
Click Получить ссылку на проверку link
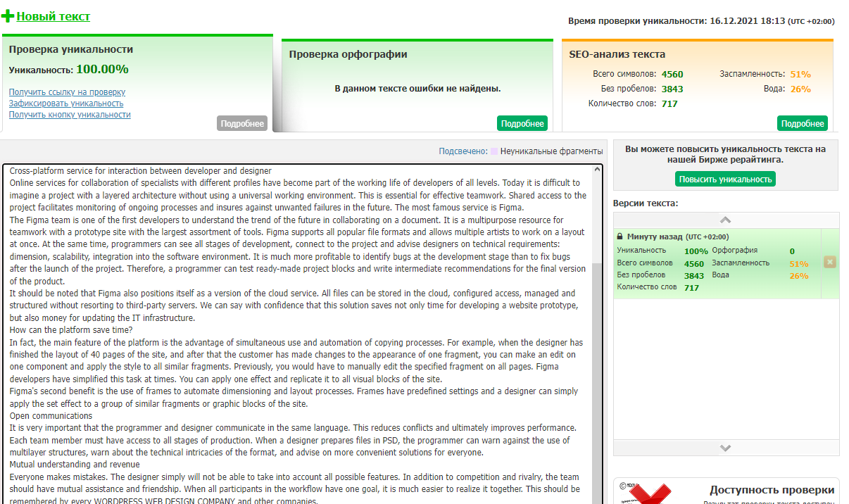(x=67, y=92)
